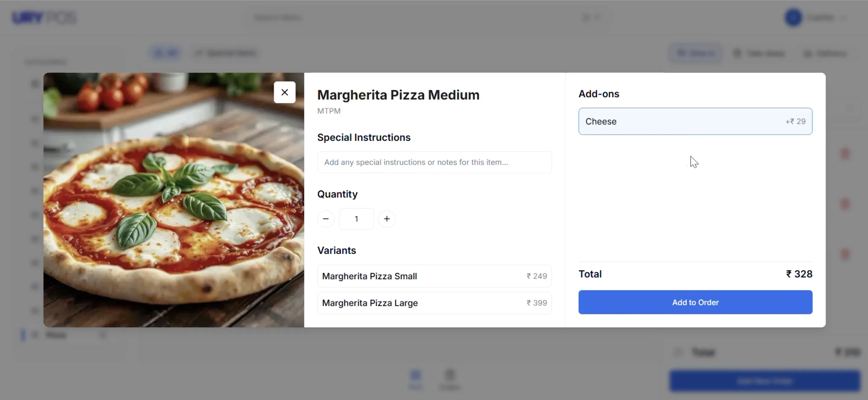This screenshot has width=868, height=400.
Task: Focus the Special Instructions text box
Action: coord(434,162)
